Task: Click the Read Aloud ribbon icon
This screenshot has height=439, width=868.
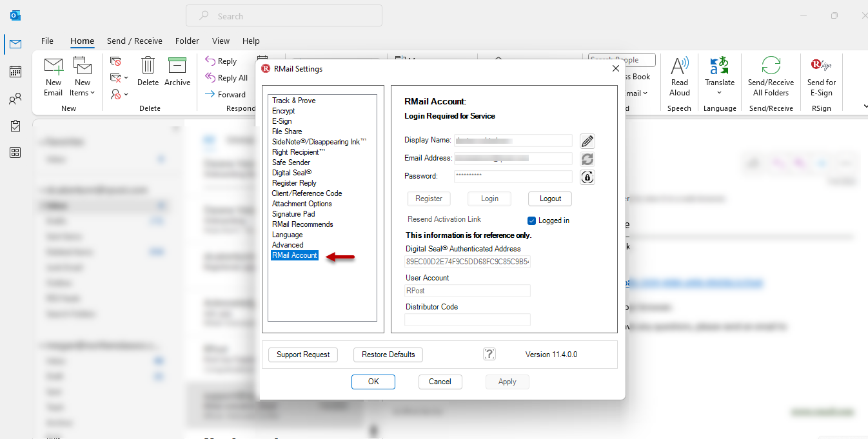Action: click(680, 66)
